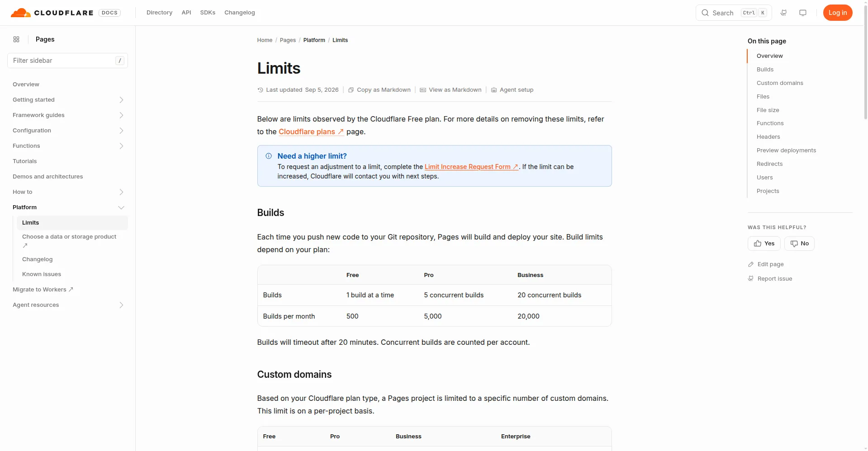
Task: Click the Edit page pencil icon
Action: [751, 264]
